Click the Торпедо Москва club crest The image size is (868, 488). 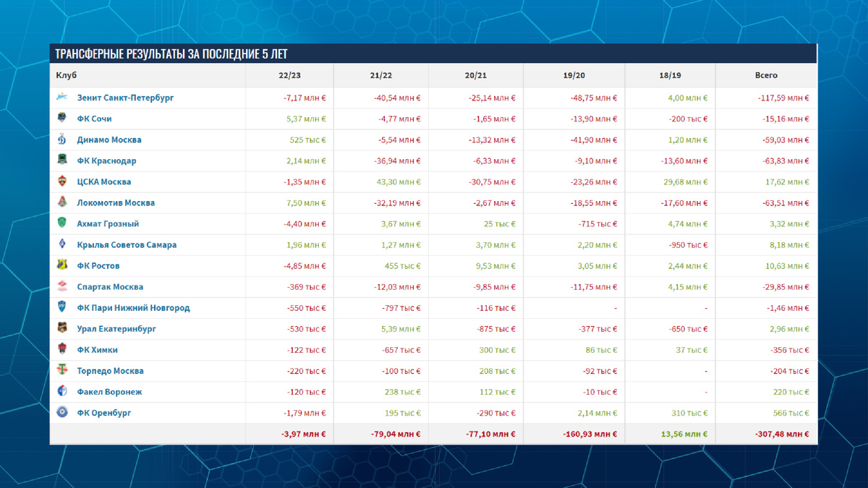click(x=62, y=370)
